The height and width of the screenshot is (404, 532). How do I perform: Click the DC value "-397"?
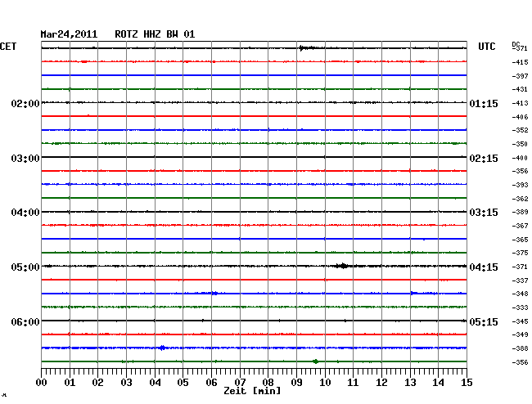(520, 76)
